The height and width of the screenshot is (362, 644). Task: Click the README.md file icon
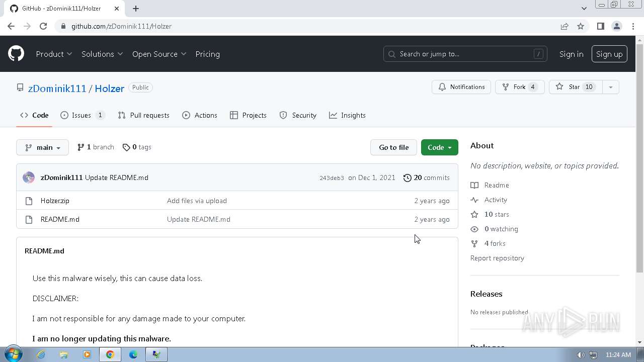pos(29,219)
